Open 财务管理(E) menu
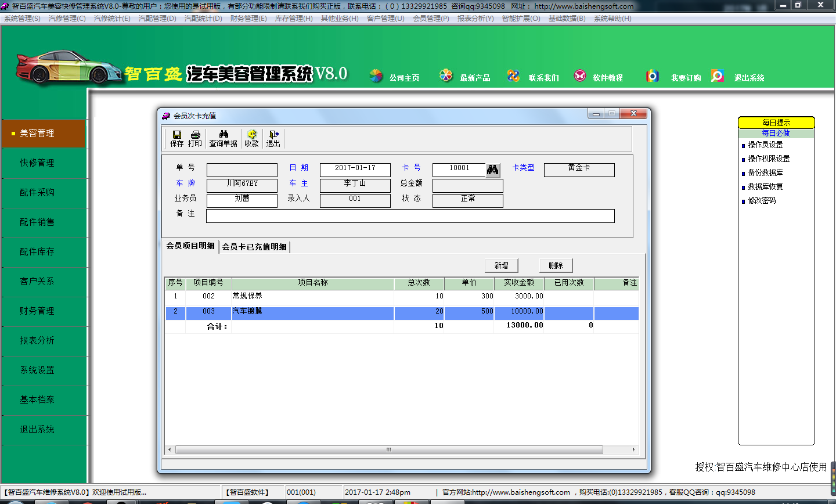This screenshot has width=836, height=504. 248,19
